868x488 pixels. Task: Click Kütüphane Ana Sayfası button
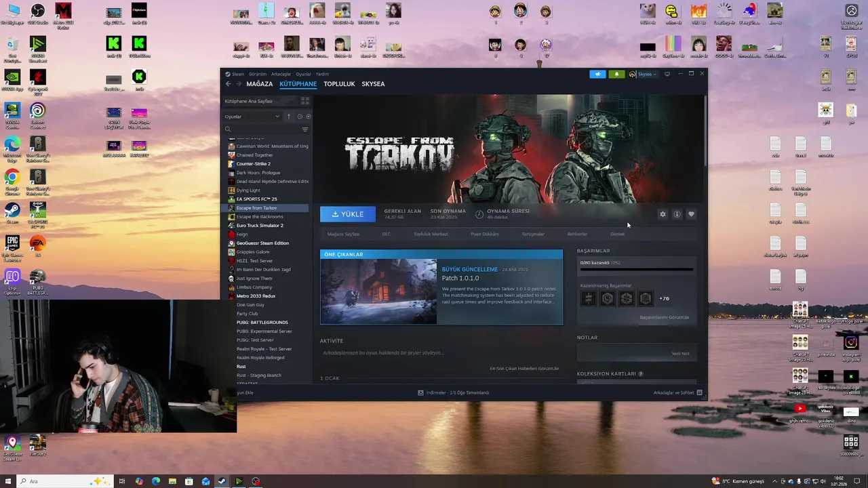tap(260, 101)
